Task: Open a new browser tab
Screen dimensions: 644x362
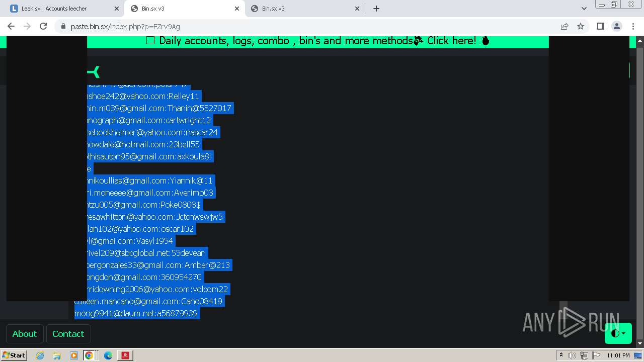Action: pyautogui.click(x=376, y=9)
